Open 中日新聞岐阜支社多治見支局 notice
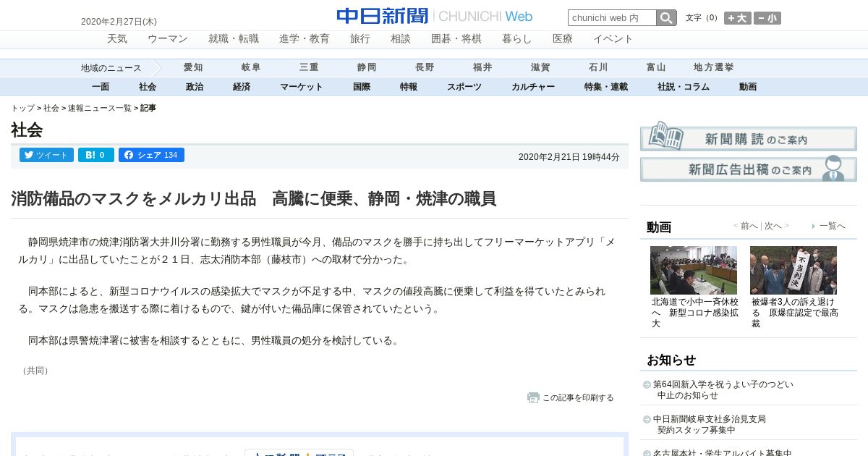 click(710, 424)
